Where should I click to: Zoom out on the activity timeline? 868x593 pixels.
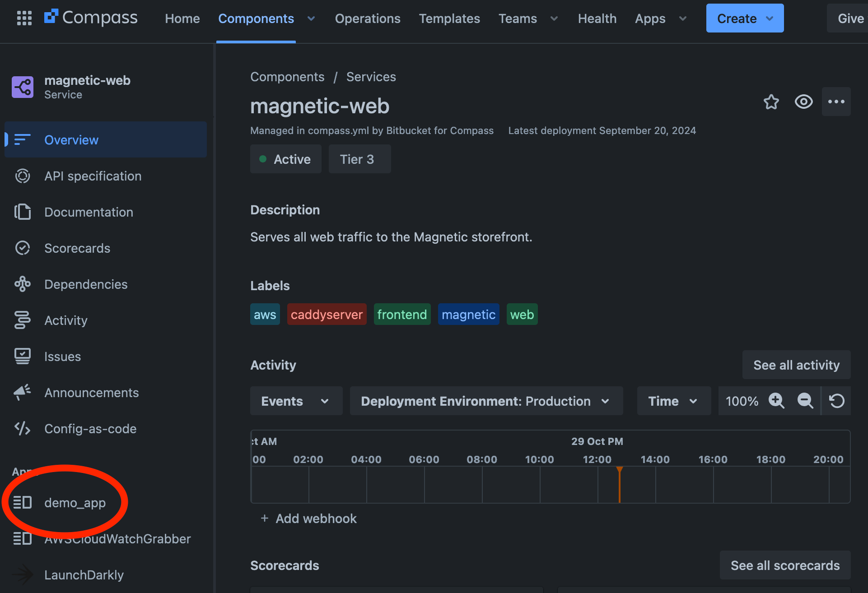(x=805, y=401)
